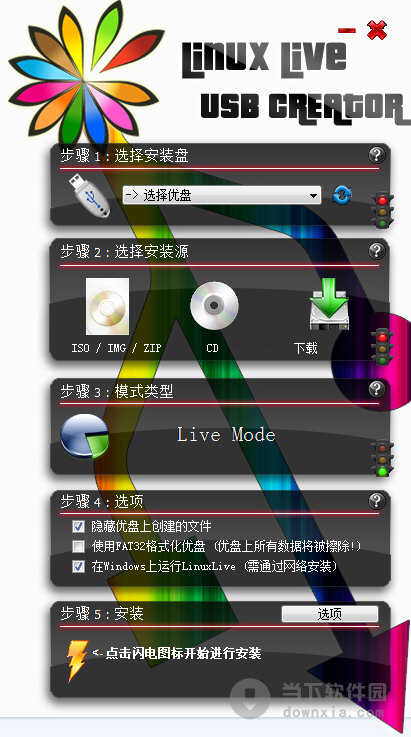
Task: Click the dropdown arrow of the USB selector
Action: [313, 196]
